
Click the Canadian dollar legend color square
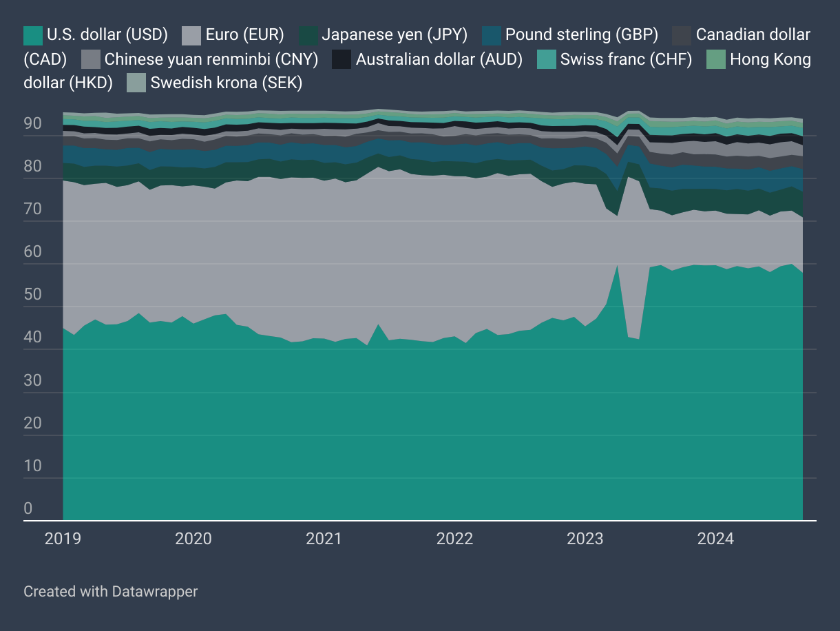point(682,35)
